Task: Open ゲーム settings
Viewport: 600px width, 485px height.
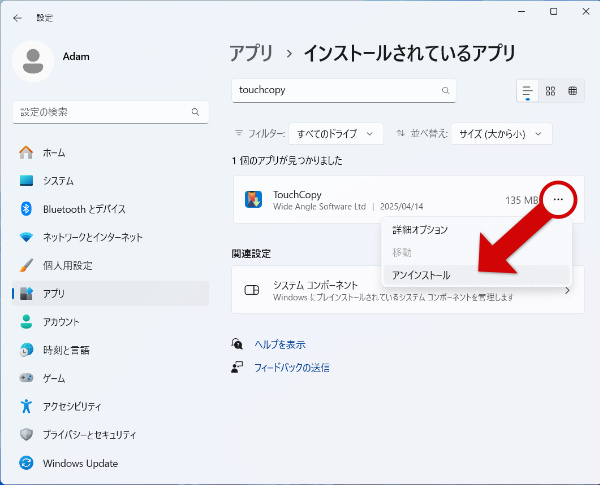Action: (x=111, y=378)
